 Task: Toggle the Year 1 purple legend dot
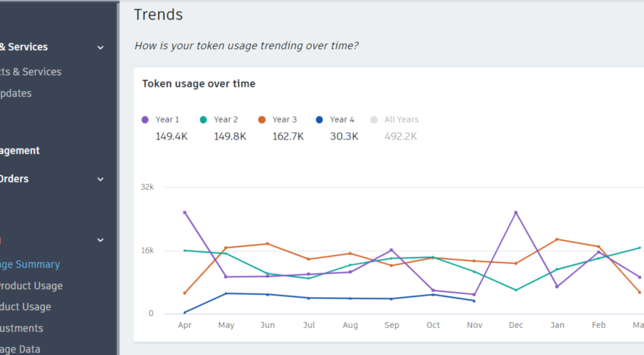(x=145, y=120)
